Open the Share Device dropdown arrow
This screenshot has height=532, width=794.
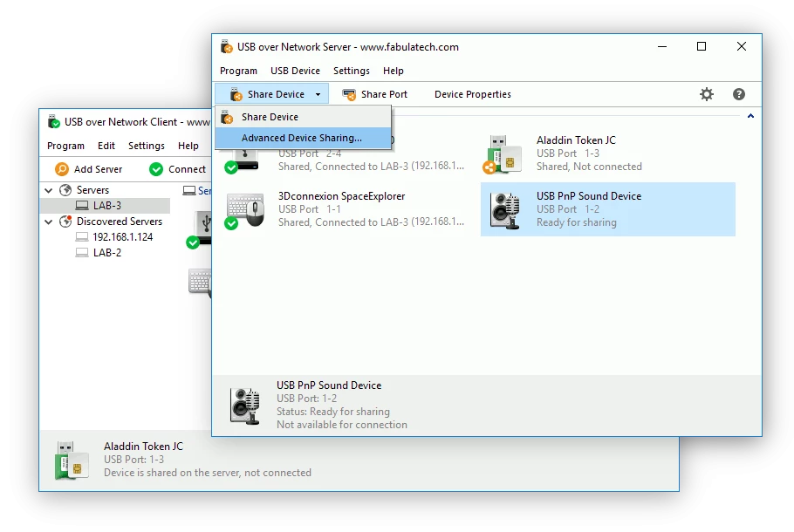point(318,95)
